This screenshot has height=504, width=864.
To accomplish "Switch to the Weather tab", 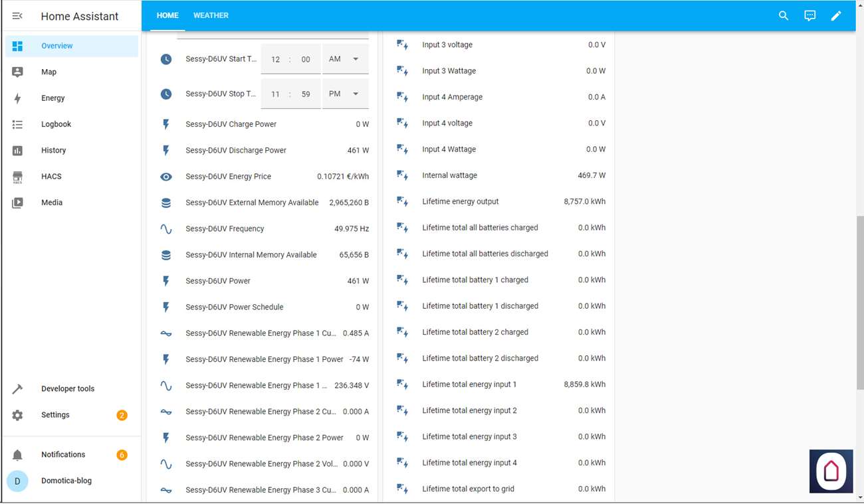I will pyautogui.click(x=211, y=15).
